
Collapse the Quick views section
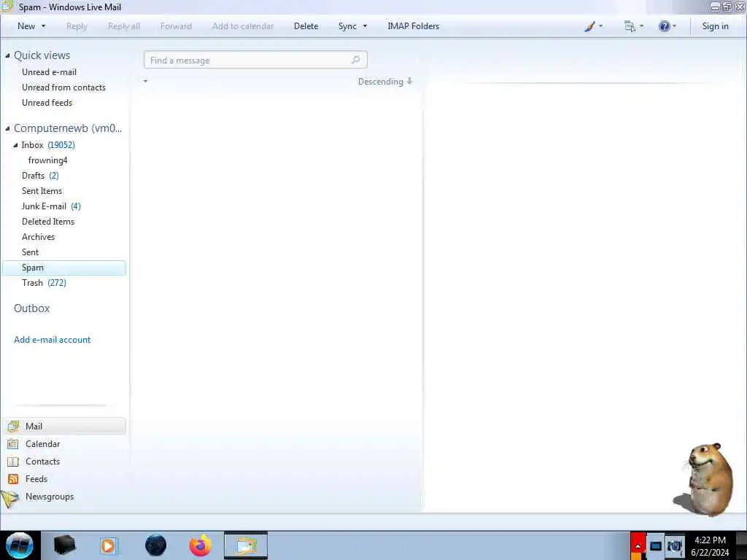[x=7, y=55]
